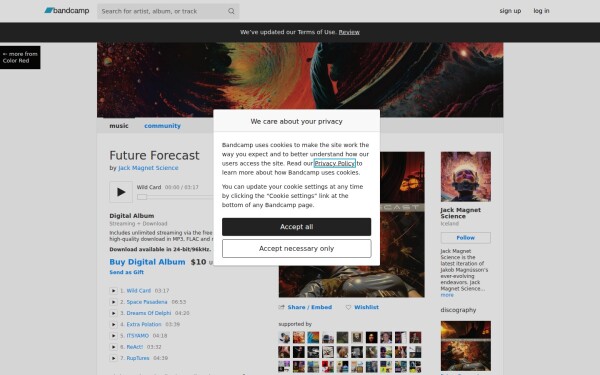Screen dimensions: 600x375
Task: Open the Dreams Of Delphi track link
Action: coord(149,313)
